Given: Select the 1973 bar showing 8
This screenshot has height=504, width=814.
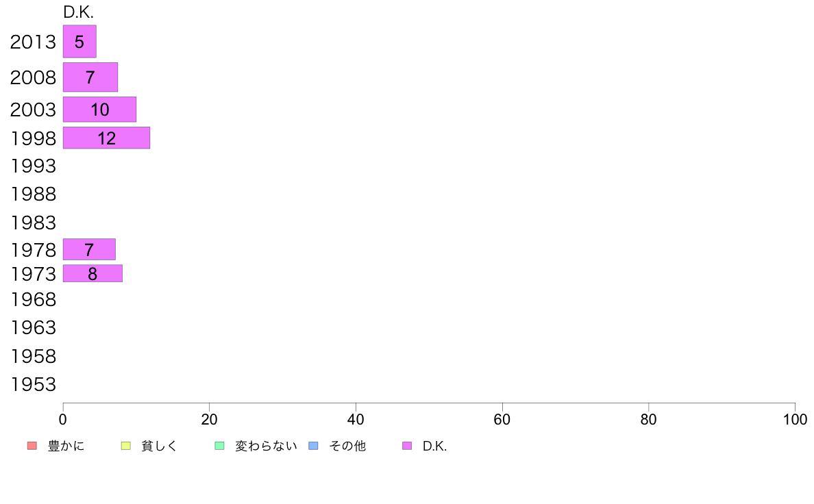Looking at the screenshot, I should 93,273.
